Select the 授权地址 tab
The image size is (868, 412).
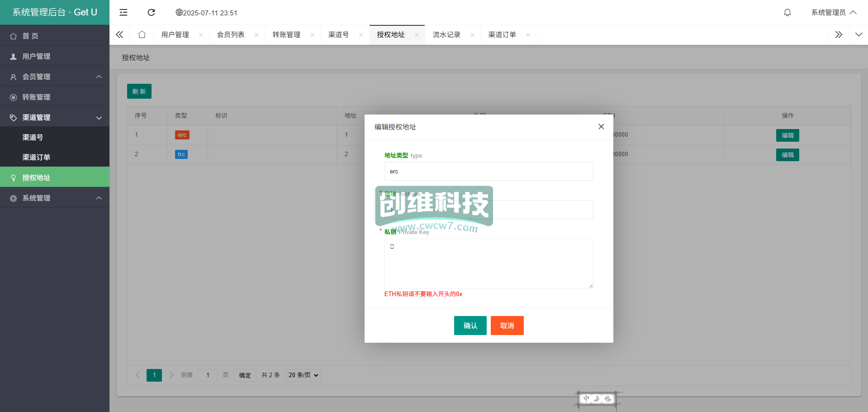tap(391, 34)
